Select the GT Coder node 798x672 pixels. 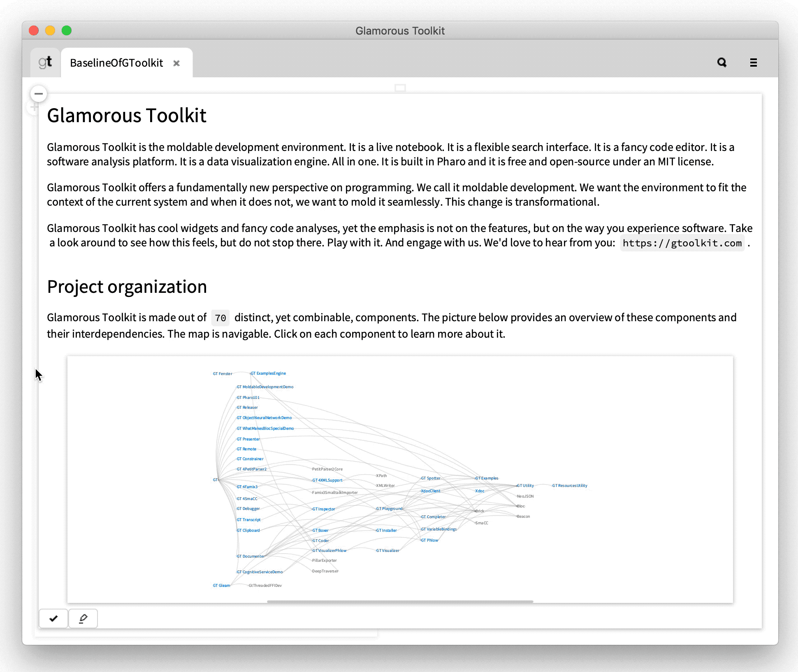320,541
